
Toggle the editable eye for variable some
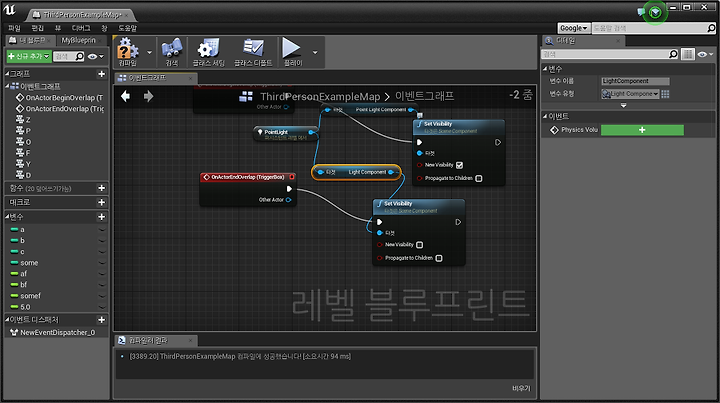(x=102, y=263)
